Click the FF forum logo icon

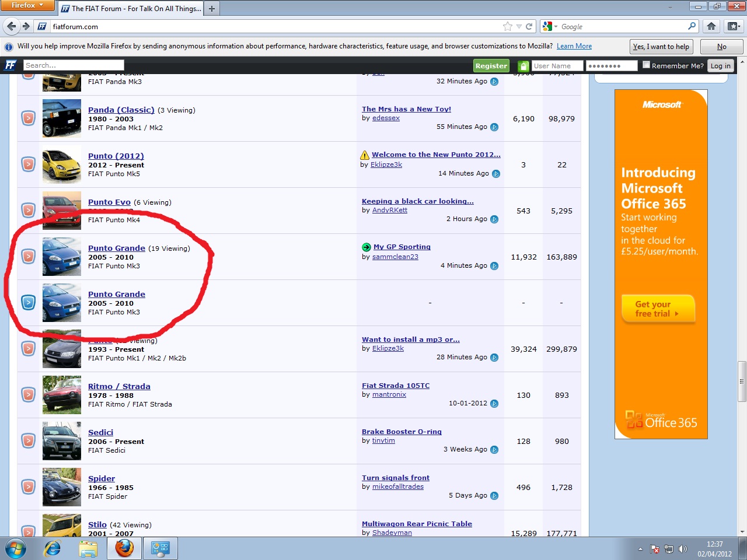click(x=11, y=65)
